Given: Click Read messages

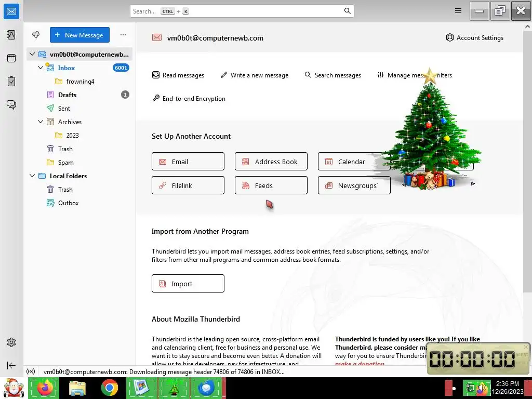Looking at the screenshot, I should [x=178, y=75].
